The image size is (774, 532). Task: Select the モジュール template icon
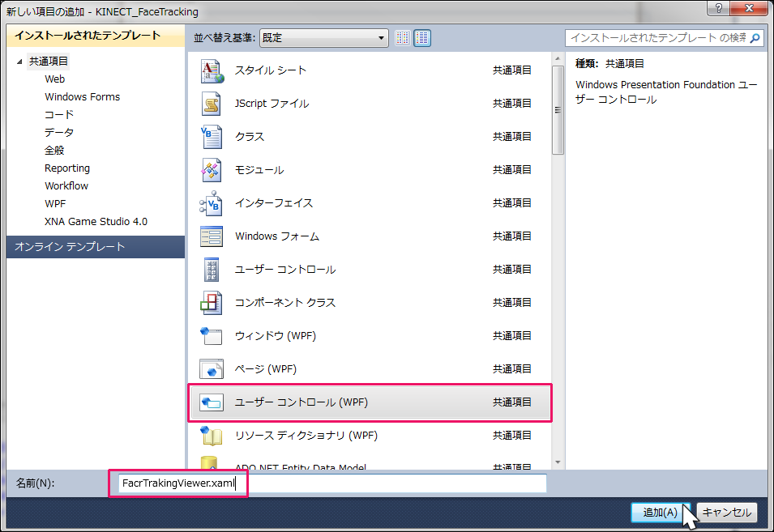click(212, 170)
